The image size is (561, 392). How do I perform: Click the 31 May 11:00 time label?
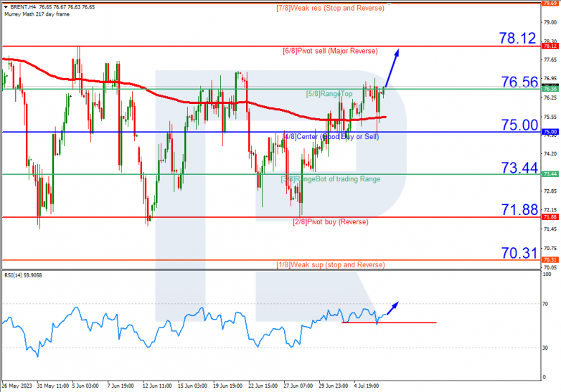pos(53,386)
